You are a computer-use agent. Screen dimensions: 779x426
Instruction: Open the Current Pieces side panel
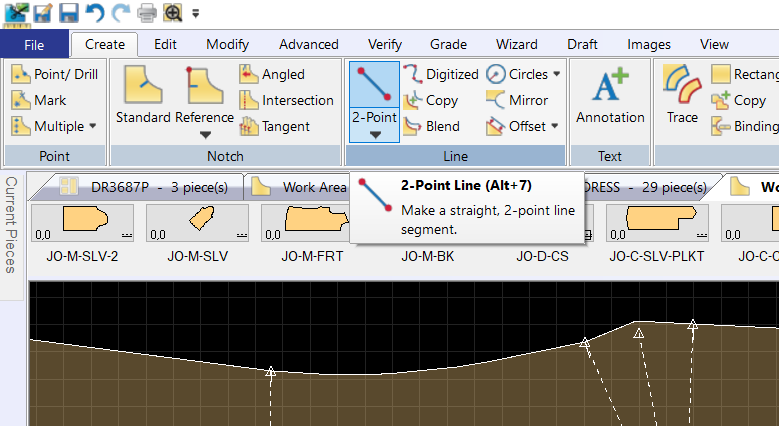[x=13, y=225]
